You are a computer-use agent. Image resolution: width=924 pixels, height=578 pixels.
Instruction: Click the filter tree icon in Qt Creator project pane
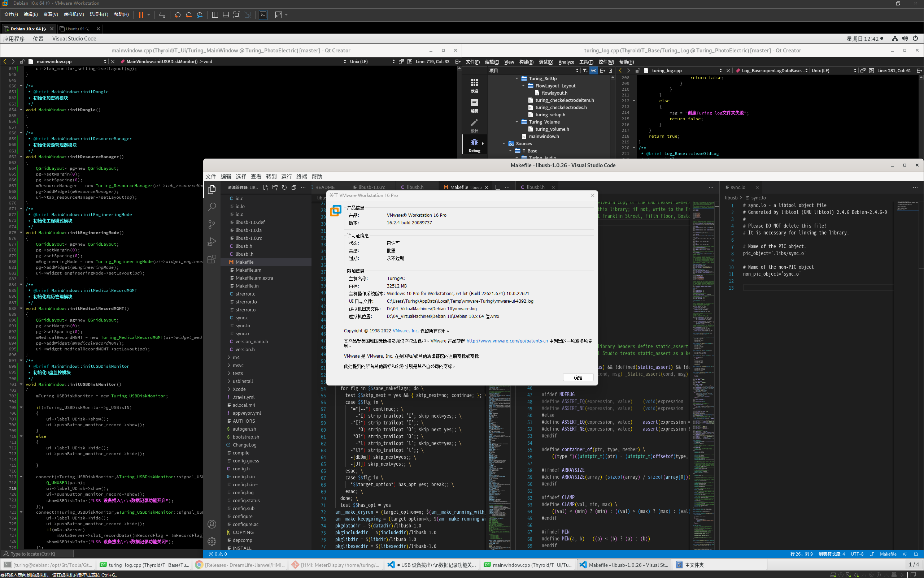pos(585,70)
